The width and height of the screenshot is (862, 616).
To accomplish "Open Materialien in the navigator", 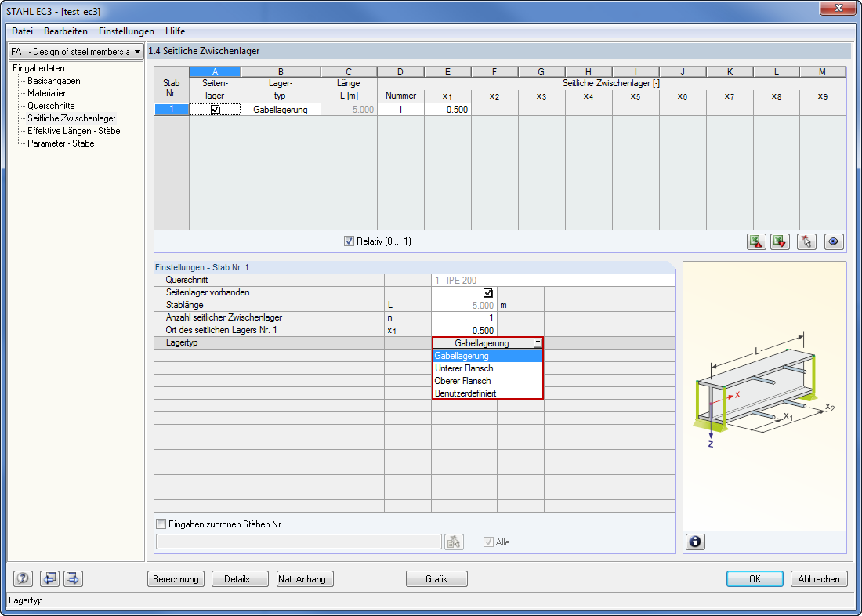I will 48,93.
